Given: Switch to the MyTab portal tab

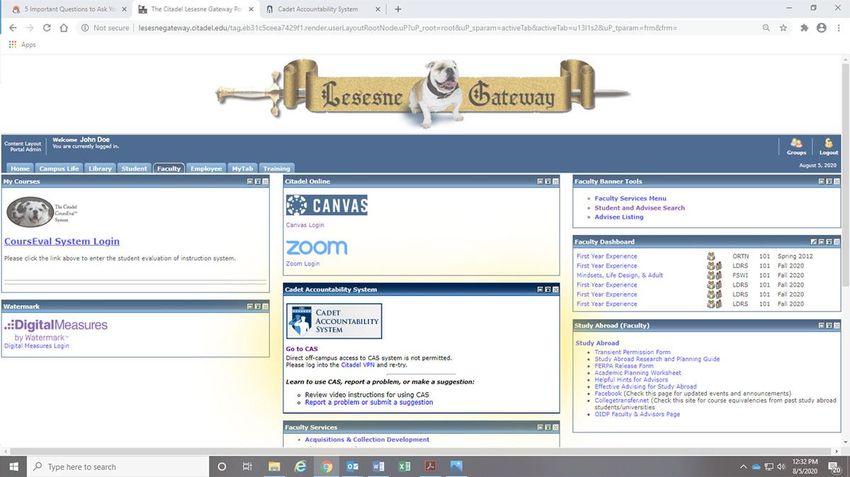Looking at the screenshot, I should pos(242,169).
